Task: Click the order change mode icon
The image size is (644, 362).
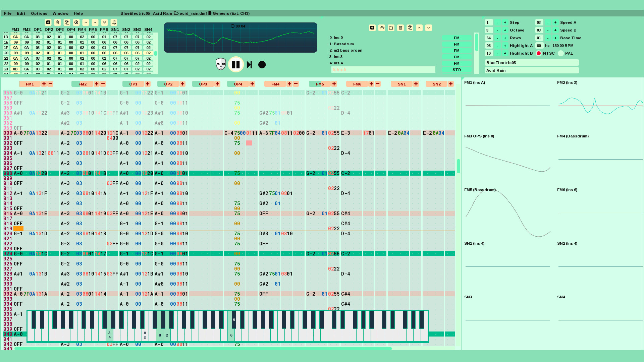Action: 76,22
